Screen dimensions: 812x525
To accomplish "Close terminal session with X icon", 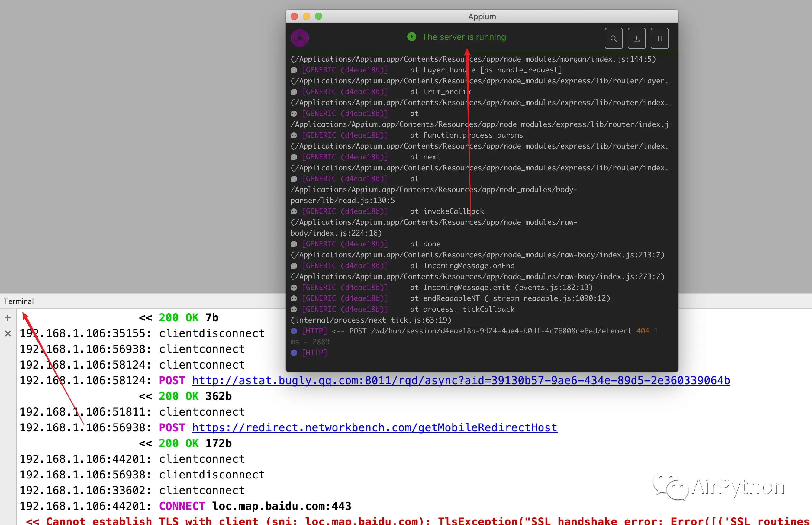I will [x=8, y=333].
